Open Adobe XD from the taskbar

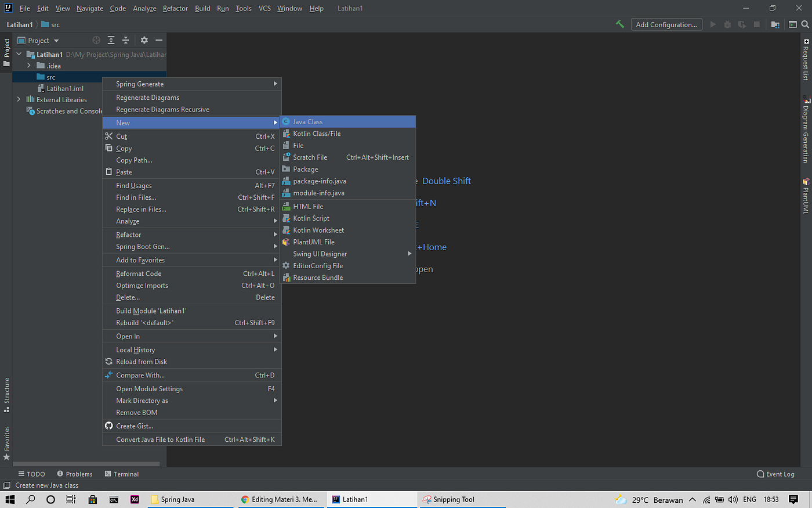click(135, 499)
